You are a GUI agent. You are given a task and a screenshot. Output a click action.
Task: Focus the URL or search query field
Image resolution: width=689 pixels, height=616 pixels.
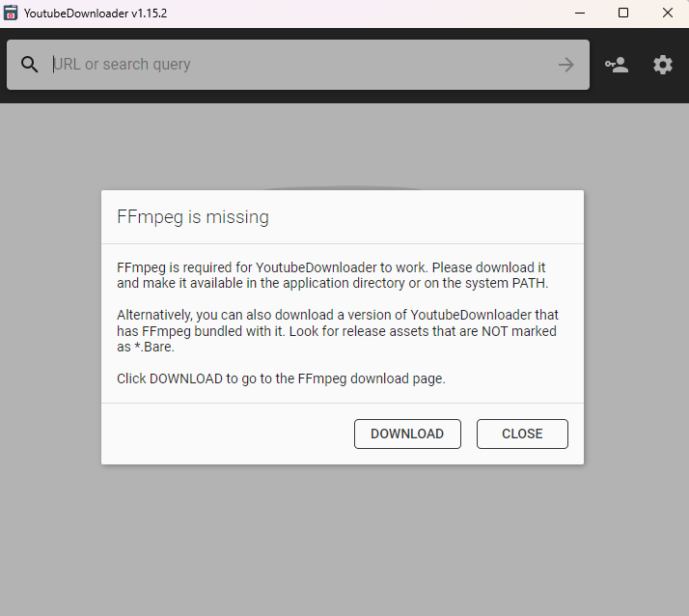tap(298, 65)
